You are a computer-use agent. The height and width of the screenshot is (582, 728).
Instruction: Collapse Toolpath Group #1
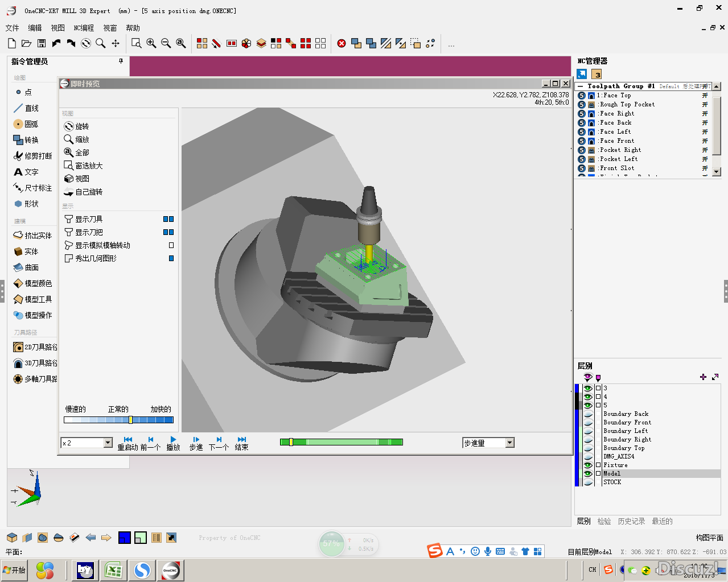[580, 86]
